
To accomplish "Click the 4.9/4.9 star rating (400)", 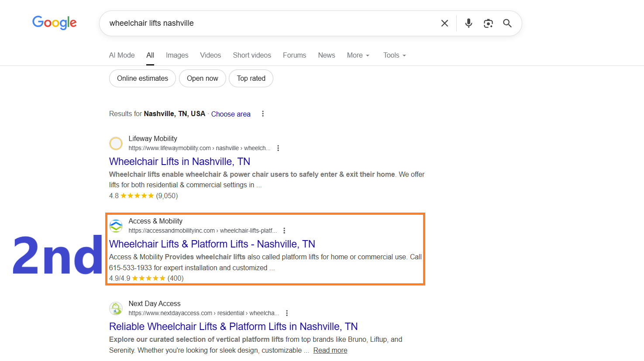I will pos(146,278).
